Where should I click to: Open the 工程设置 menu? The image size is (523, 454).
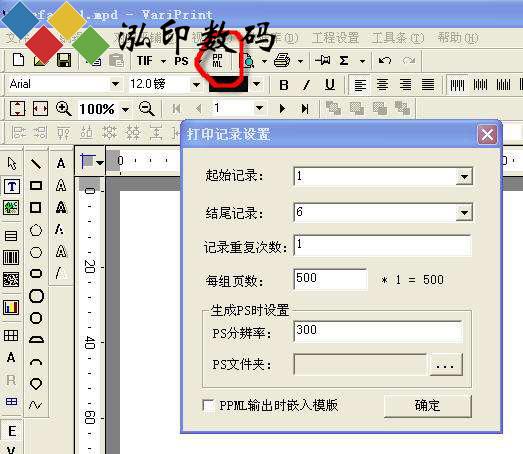coord(336,38)
